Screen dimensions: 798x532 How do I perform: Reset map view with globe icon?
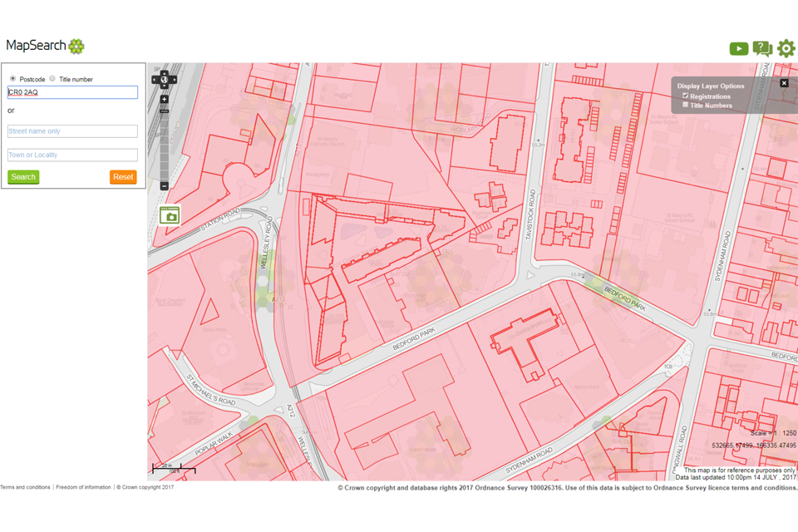click(x=165, y=81)
